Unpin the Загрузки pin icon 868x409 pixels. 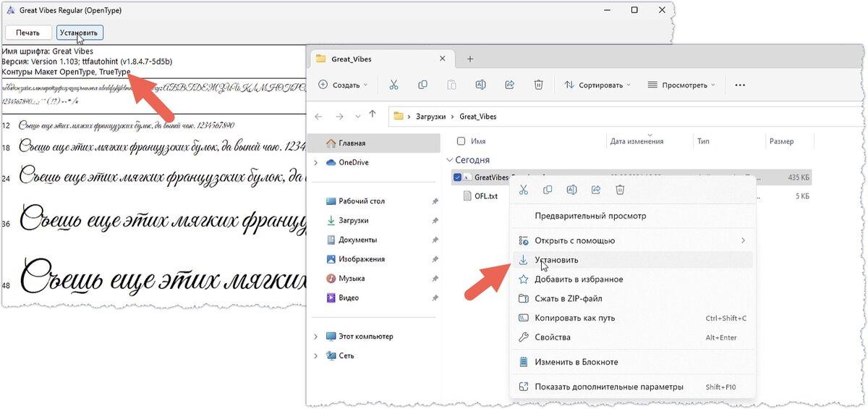point(435,221)
